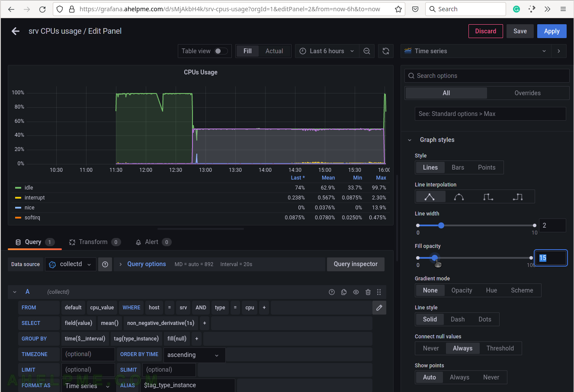Viewport: 574px width, 392px height.
Task: Adjust the Line width slider handle
Action: [441, 225]
